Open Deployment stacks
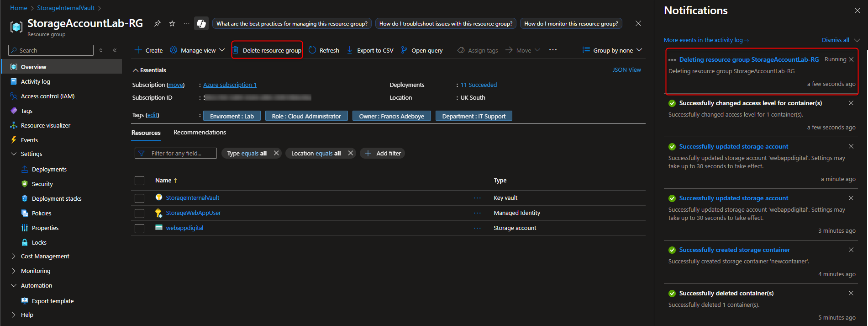The height and width of the screenshot is (326, 868). coord(57,198)
